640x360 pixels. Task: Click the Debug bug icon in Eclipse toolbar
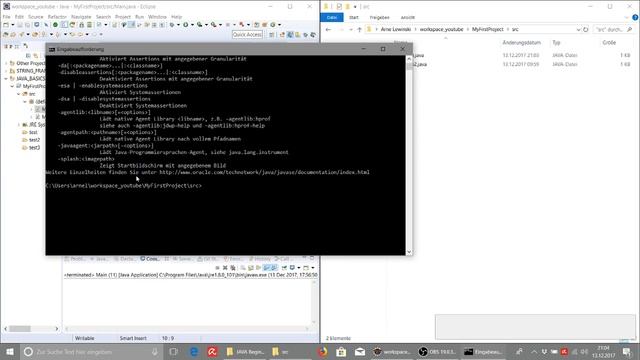click(172, 25)
